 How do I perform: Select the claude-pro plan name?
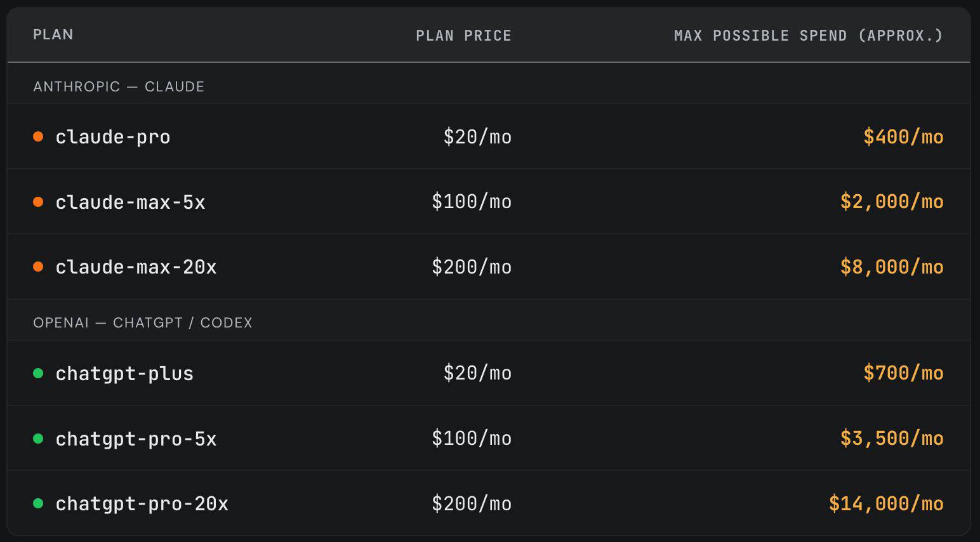[x=113, y=137]
